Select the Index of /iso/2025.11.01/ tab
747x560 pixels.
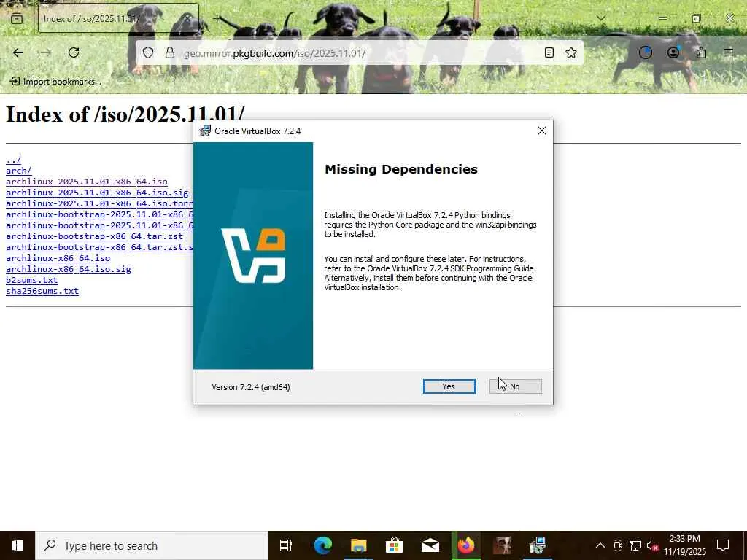point(119,18)
